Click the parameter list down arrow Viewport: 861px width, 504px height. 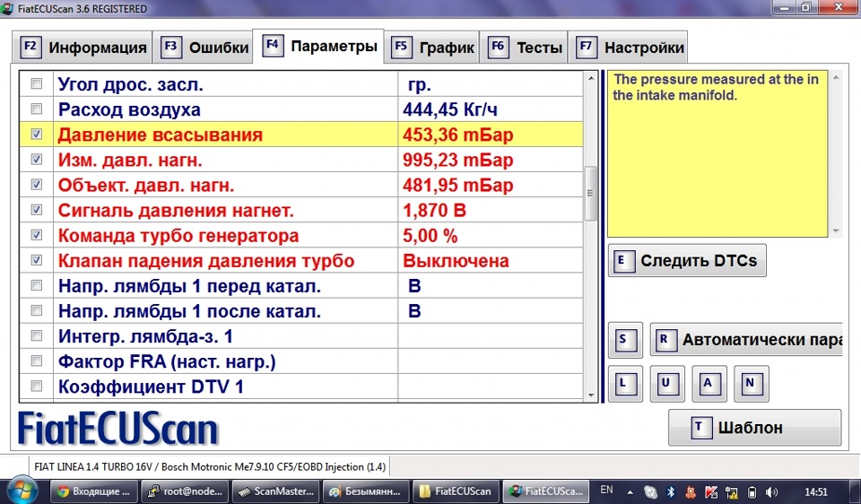(591, 395)
